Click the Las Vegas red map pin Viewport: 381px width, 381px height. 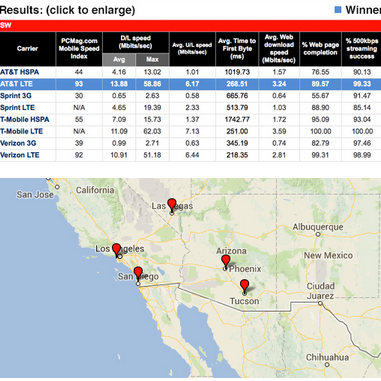tap(172, 205)
